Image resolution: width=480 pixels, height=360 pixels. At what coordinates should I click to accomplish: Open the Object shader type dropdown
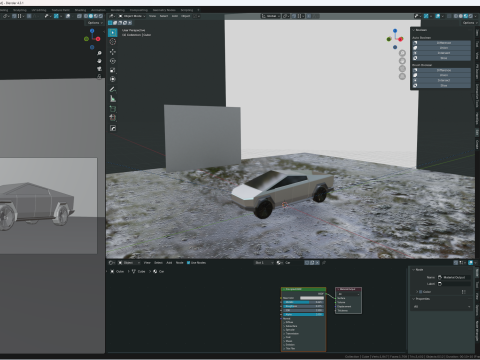(x=129, y=263)
